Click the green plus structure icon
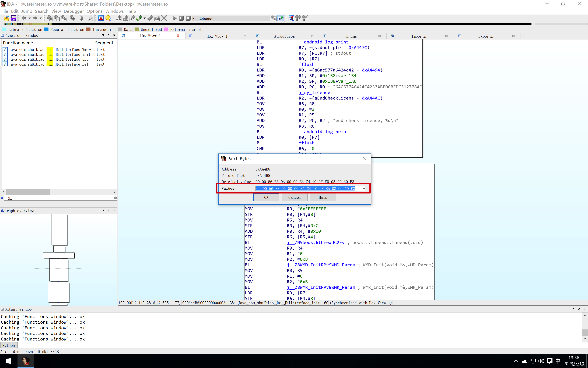Image resolution: width=588 pixels, height=368 pixels. tap(139, 18)
